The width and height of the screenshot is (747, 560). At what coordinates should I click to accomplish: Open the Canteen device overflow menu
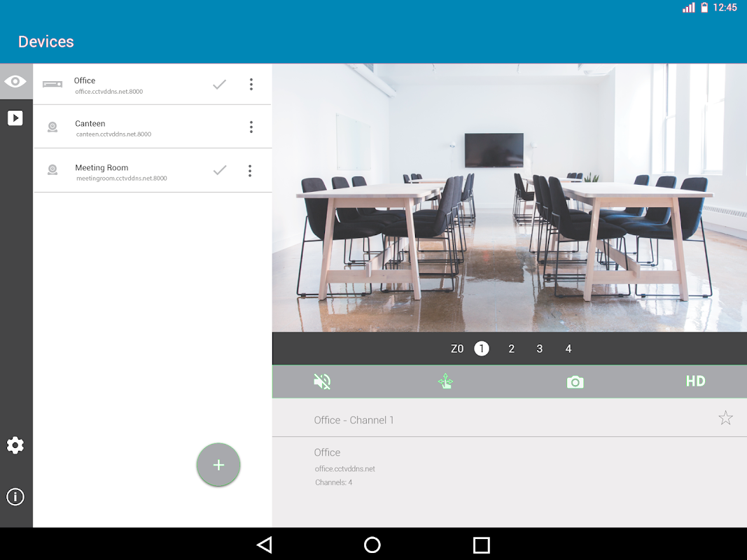[x=251, y=127]
